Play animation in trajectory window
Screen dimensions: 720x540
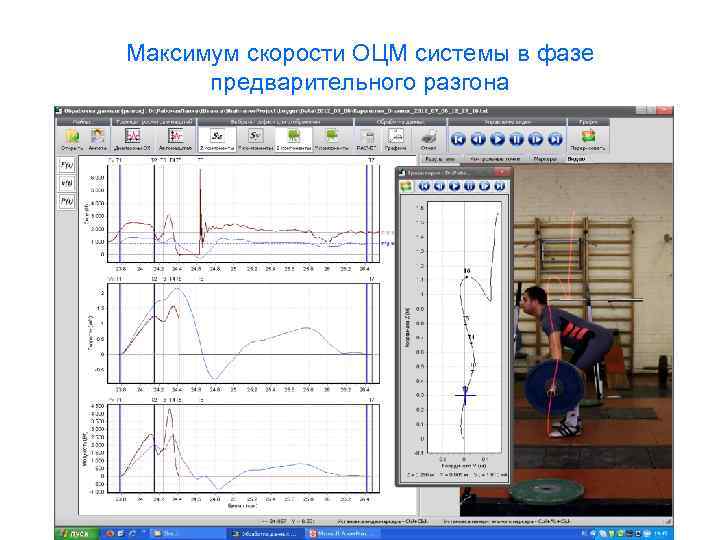click(x=455, y=186)
